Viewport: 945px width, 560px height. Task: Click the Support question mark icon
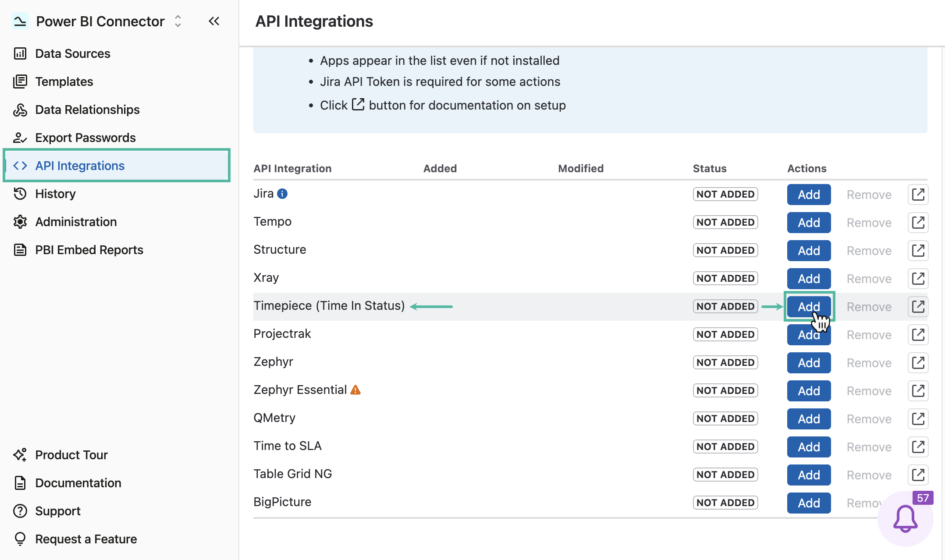click(x=20, y=511)
